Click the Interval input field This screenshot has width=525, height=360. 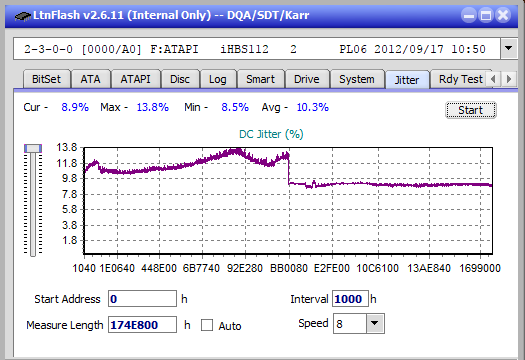tap(350, 299)
